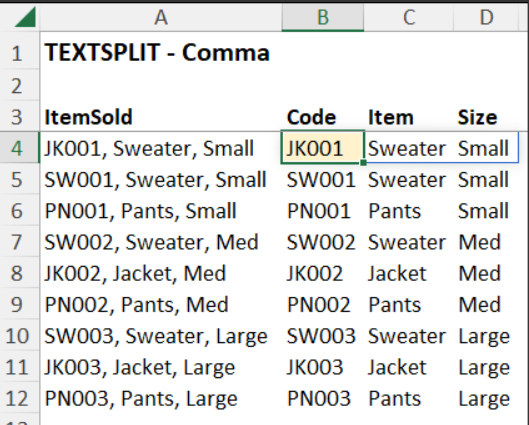
Task: Click 'Sweater' in row 7 Item column
Action: click(409, 242)
